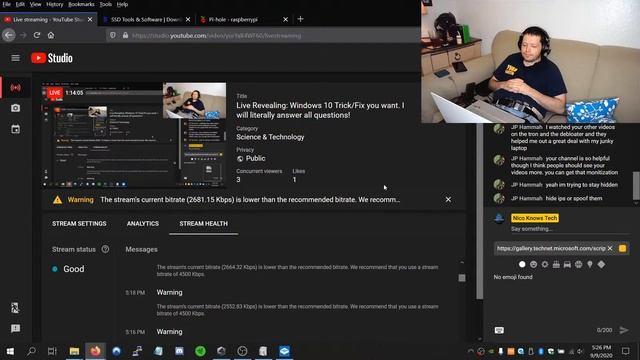Switch to the ANALYTICS tab
Screen dimensions: 640x360
[142, 224]
